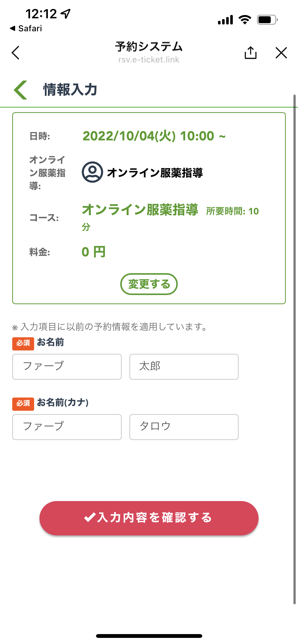Tap the user avatar icon for オンライン服薬指導
The image size is (298, 644).
click(92, 172)
